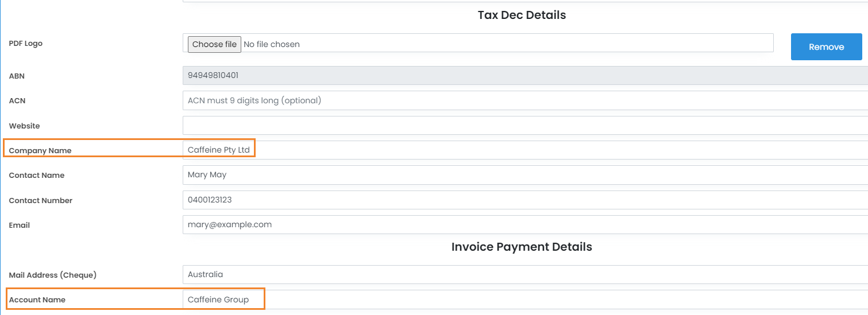868x315 pixels.
Task: Click into the empty Website field
Action: [517, 126]
